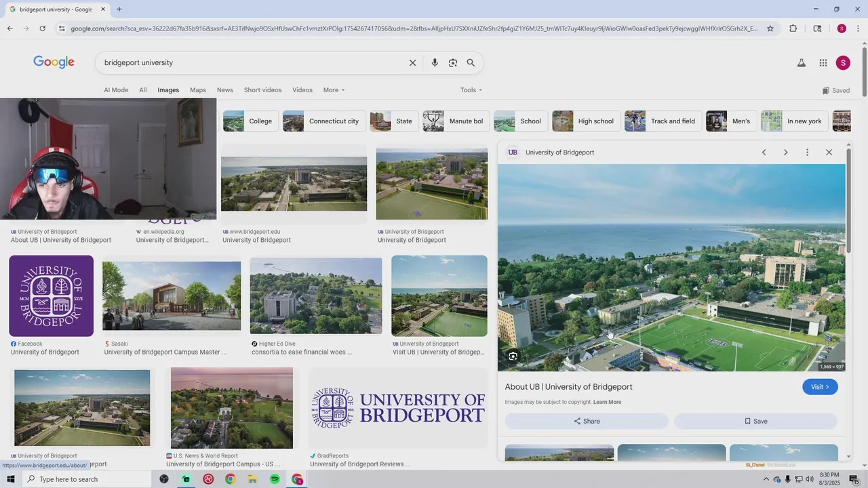Viewport: 868px width, 488px height.
Task: Open notification center icon
Action: [x=854, y=479]
